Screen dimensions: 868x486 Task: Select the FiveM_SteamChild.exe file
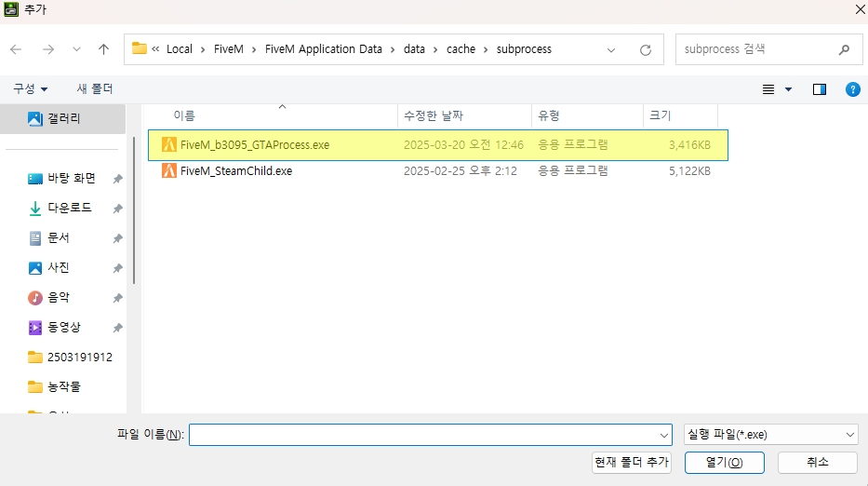pos(236,171)
